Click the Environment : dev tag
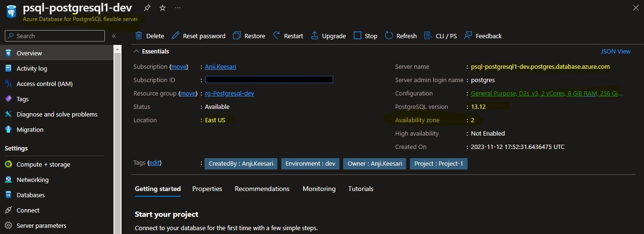The width and height of the screenshot is (644, 234). click(310, 164)
